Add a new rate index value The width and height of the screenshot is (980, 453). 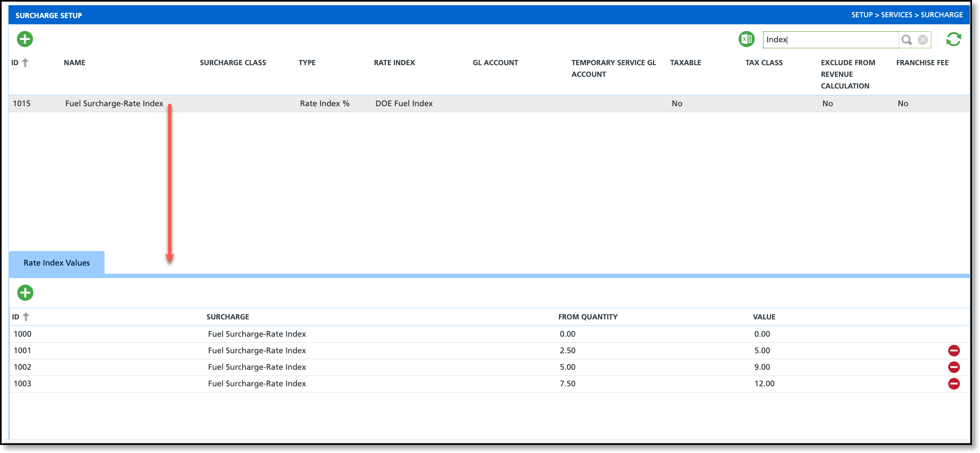click(x=25, y=292)
